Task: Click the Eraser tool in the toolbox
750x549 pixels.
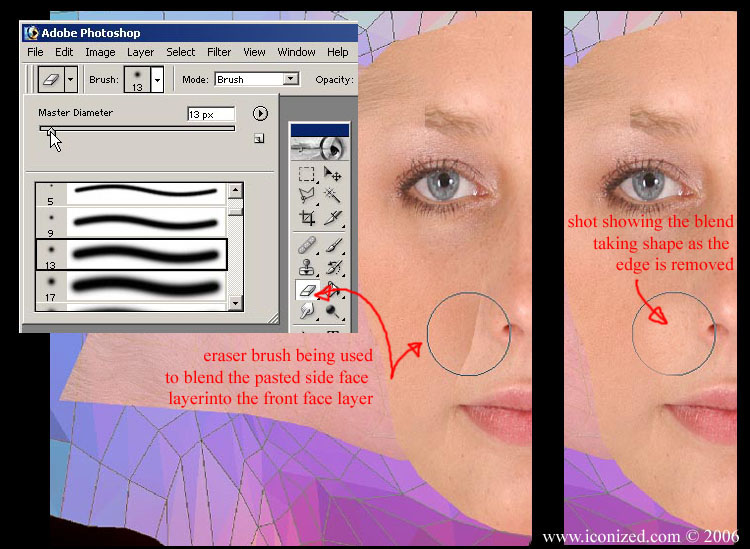Action: [307, 290]
